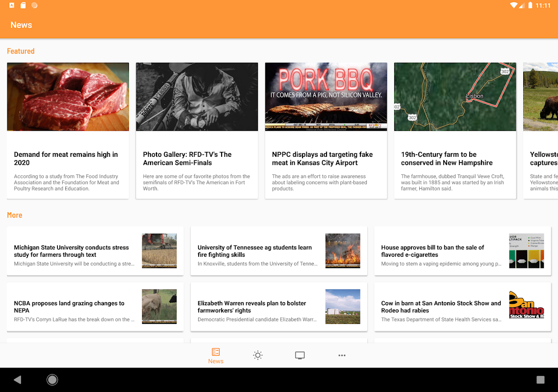Image resolution: width=558 pixels, height=392 pixels.
Task: Click 'The Texas Department of State Health Services' snippet
Action: 441,320
